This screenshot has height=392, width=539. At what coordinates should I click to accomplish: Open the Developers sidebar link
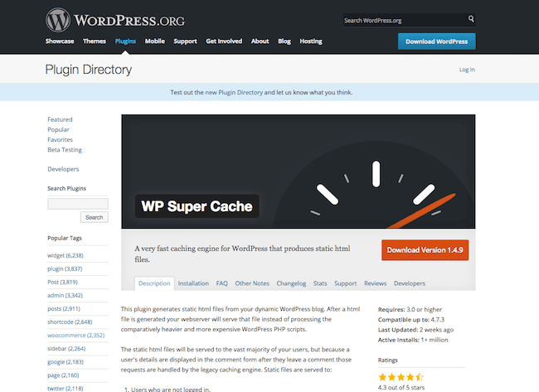(x=63, y=169)
